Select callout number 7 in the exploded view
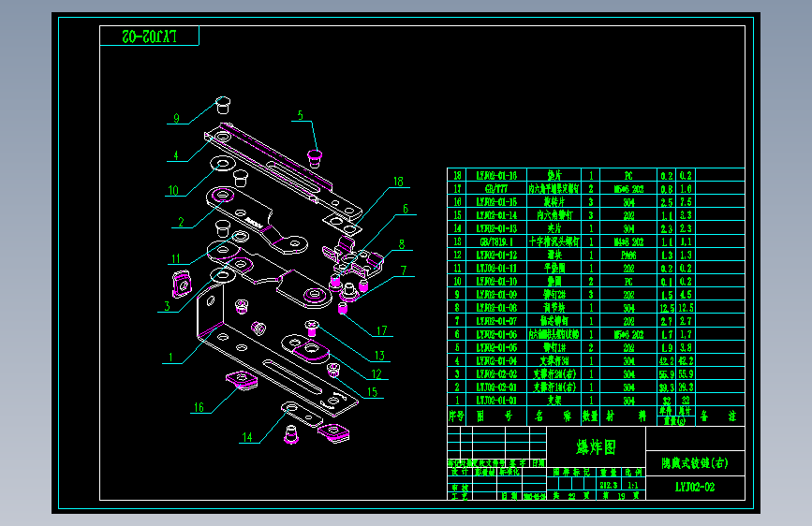Viewport: 812px width, 526px height. (404, 270)
